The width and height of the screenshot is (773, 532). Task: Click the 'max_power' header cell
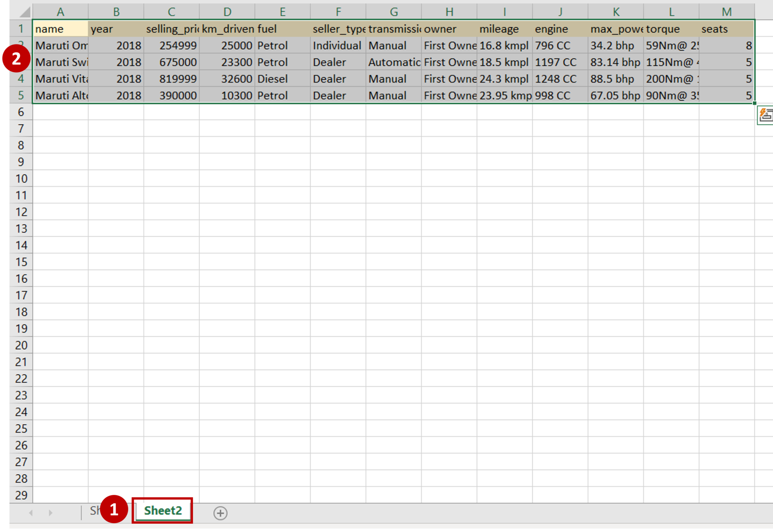616,29
